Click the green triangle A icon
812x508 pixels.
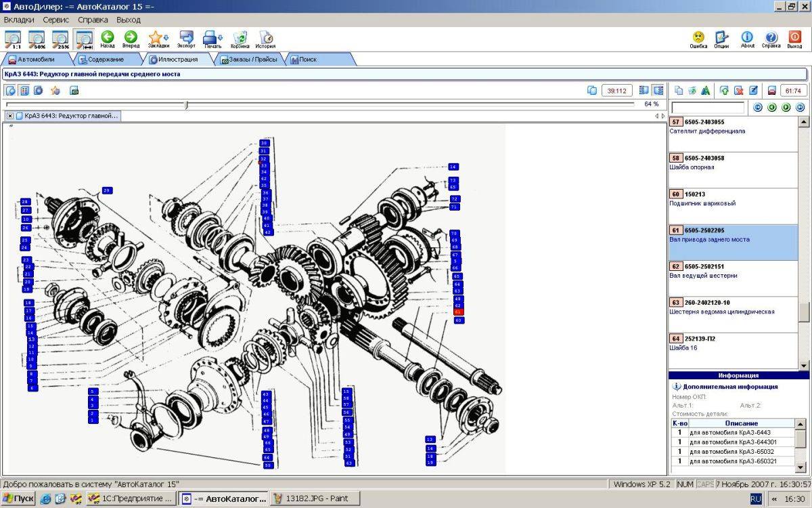click(x=705, y=90)
